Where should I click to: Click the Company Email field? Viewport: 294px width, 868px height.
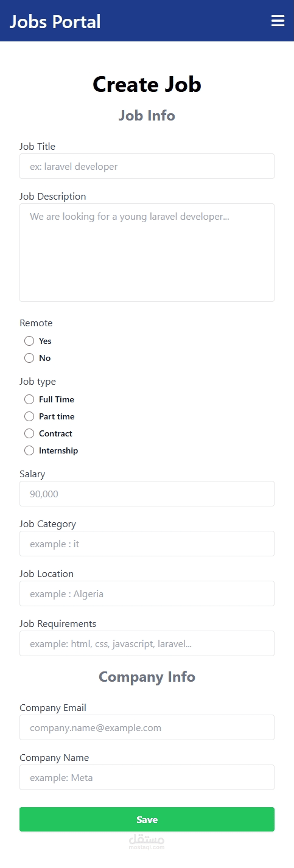pos(147,727)
